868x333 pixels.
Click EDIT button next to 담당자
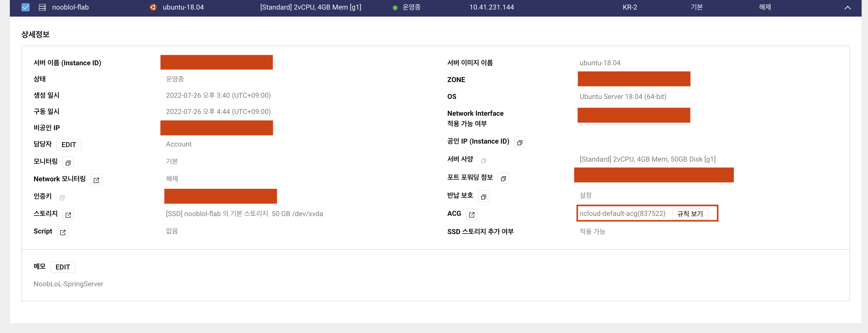point(69,144)
